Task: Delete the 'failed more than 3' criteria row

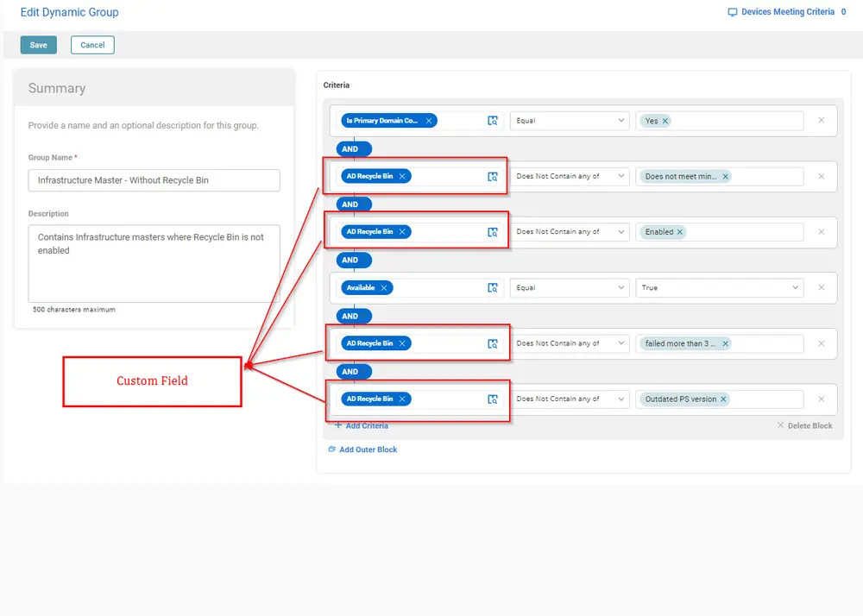Action: coord(822,343)
